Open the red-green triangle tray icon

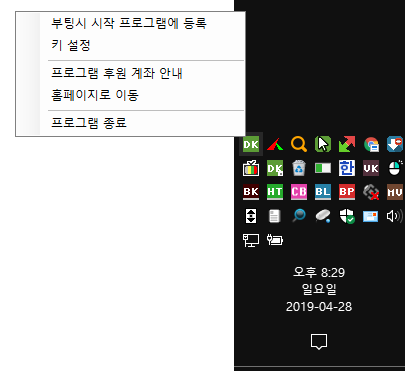click(275, 144)
